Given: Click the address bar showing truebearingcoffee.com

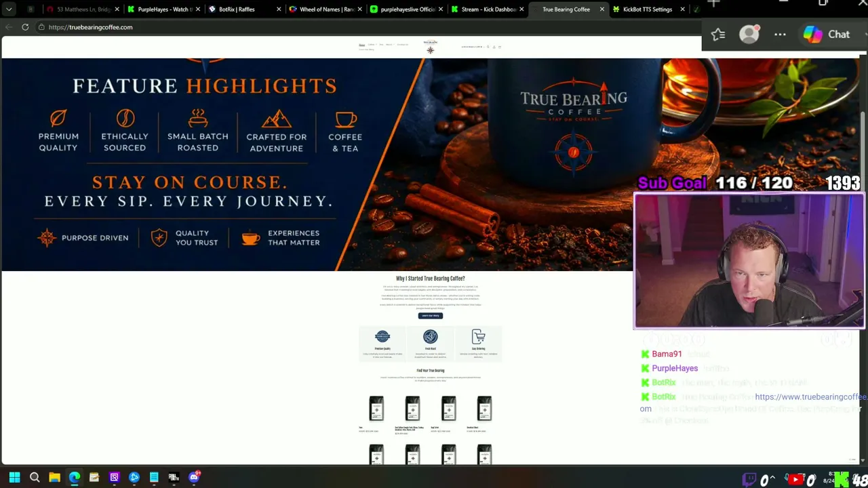Looking at the screenshot, I should 366,27.
